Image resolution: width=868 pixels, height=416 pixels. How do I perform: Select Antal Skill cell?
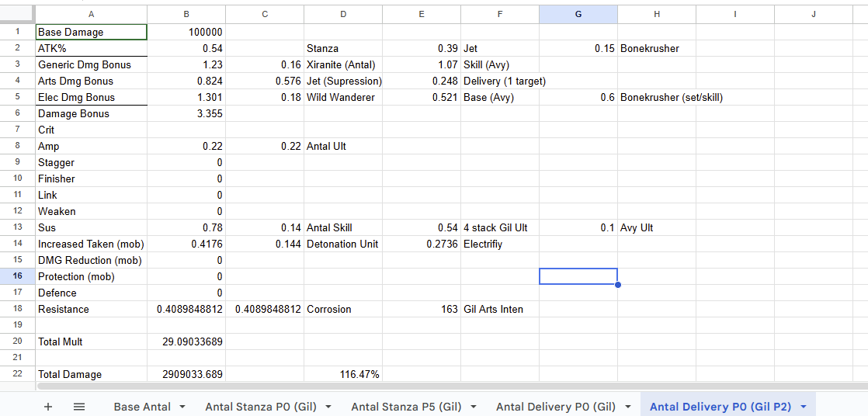click(342, 228)
